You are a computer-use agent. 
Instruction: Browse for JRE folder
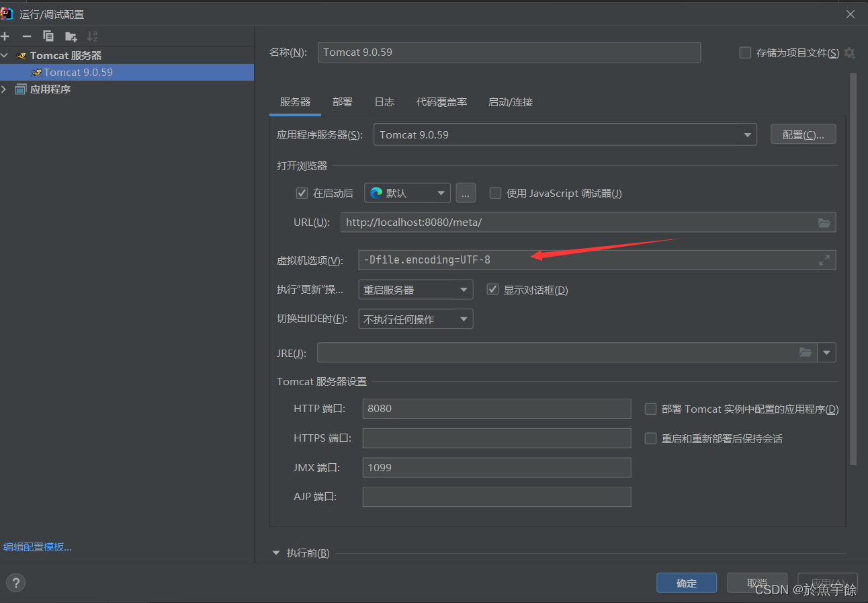coord(806,352)
